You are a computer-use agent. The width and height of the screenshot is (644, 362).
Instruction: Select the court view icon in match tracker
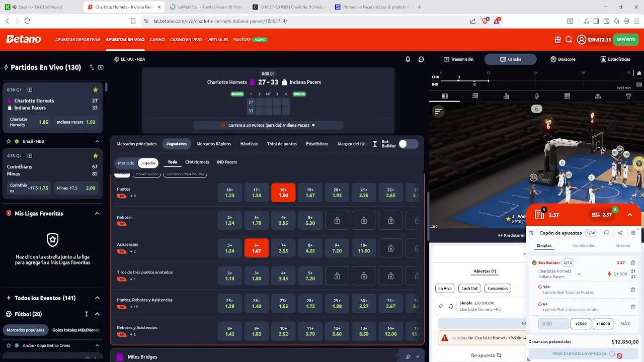click(445, 96)
